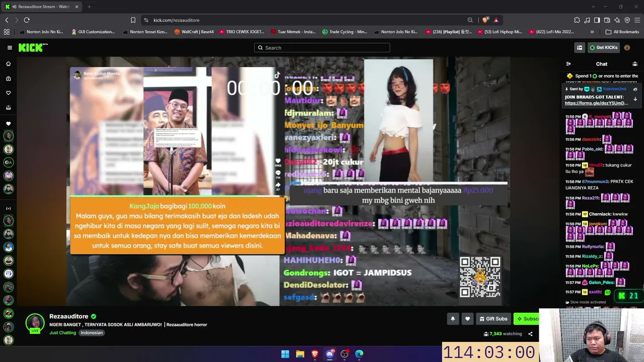Click the Kick search field
644x362 pixels.
pyautogui.click(x=322, y=48)
